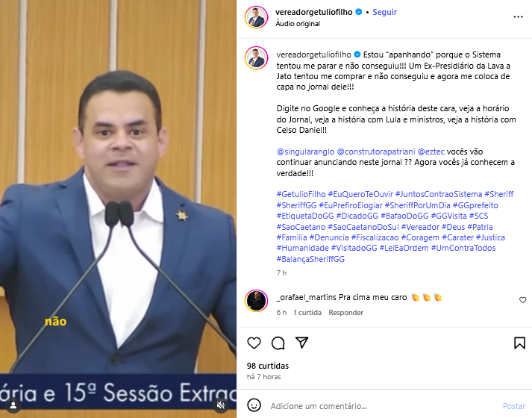Follow the account via Seguir
The height and width of the screenshot is (418, 532).
tap(384, 12)
